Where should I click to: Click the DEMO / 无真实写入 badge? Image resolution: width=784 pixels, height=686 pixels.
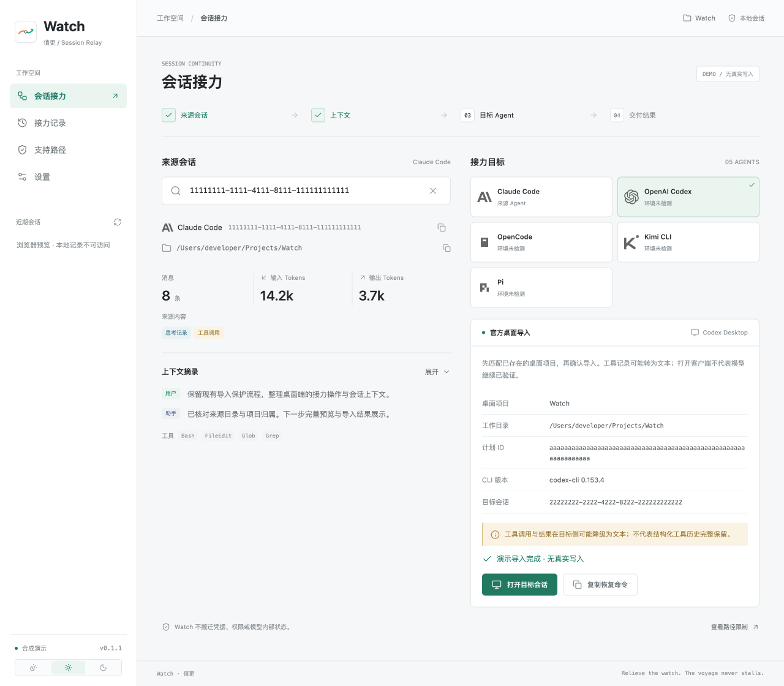click(728, 74)
